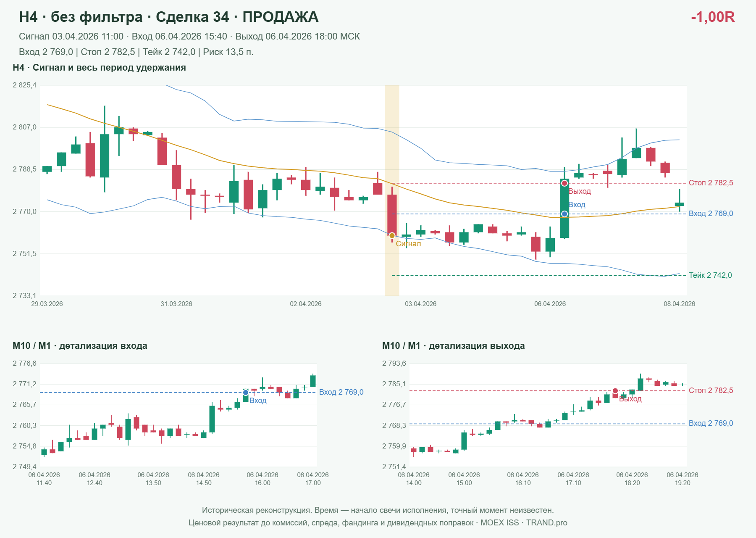This screenshot has height=538, width=756.
Task: Click the 'Вход 2 769,0' label on H4 chart
Action: pyautogui.click(x=711, y=214)
